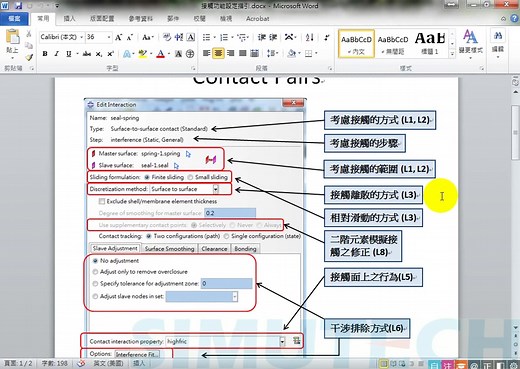The width and height of the screenshot is (520, 369).
Task: Click the Save icon in quick access toolbar
Action: (18, 6)
